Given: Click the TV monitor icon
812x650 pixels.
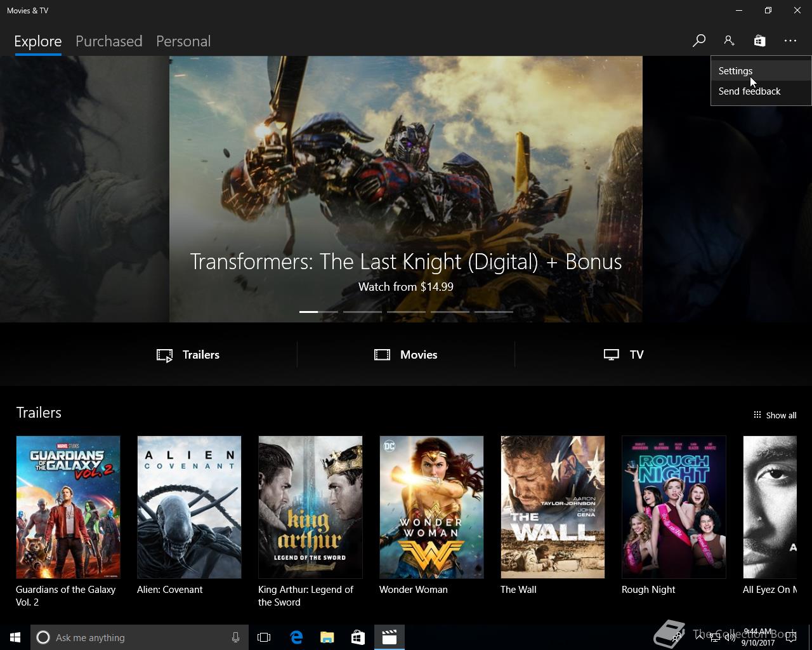Looking at the screenshot, I should (x=611, y=355).
